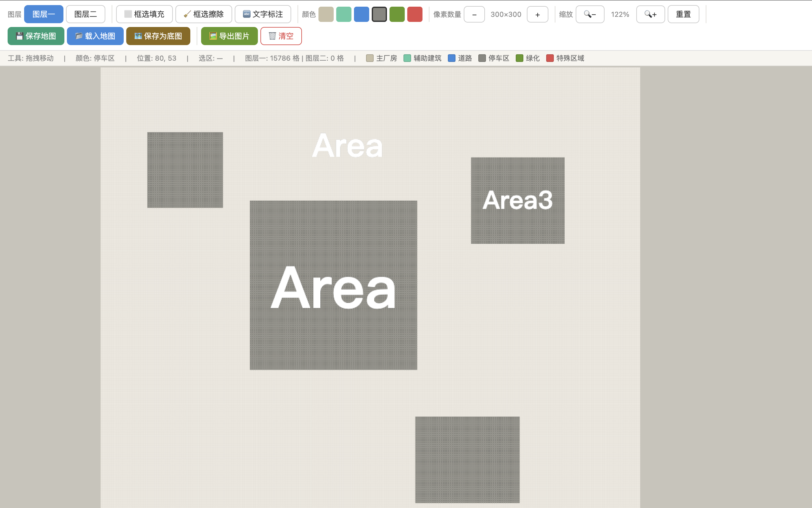Switch to 图层一 layer tab
Screen dimensions: 812x508
[x=44, y=14]
